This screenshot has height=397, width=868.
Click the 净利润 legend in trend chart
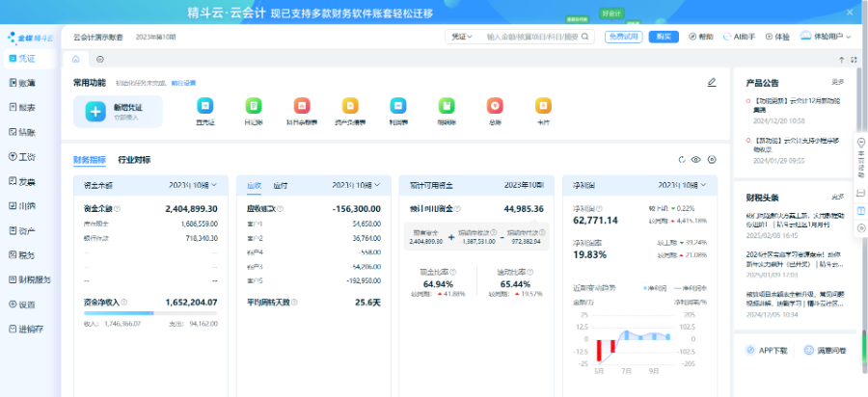656,288
